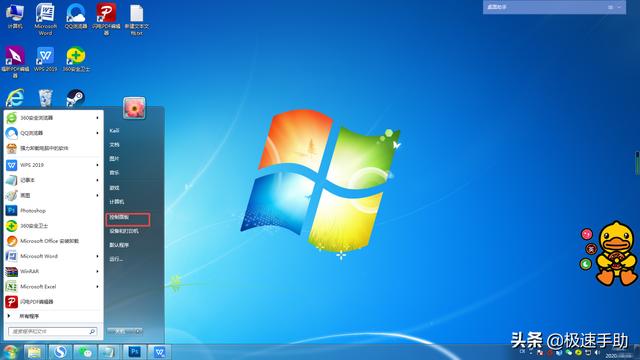
Task: Click the user account flower picture
Action: pos(134,108)
